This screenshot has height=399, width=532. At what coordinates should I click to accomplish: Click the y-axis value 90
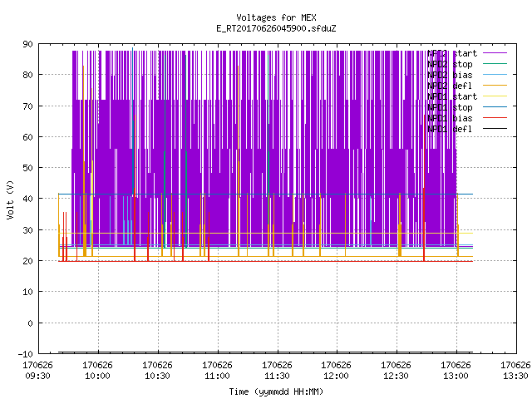pos(27,44)
